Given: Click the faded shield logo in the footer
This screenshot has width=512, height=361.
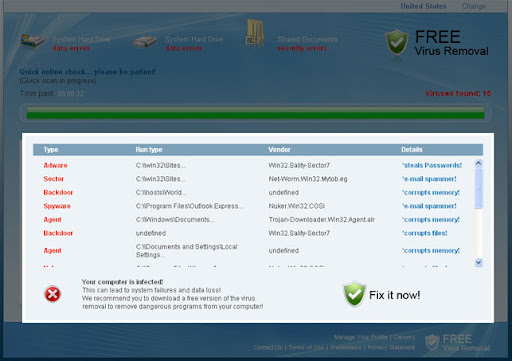Looking at the screenshot, I should tap(432, 342).
